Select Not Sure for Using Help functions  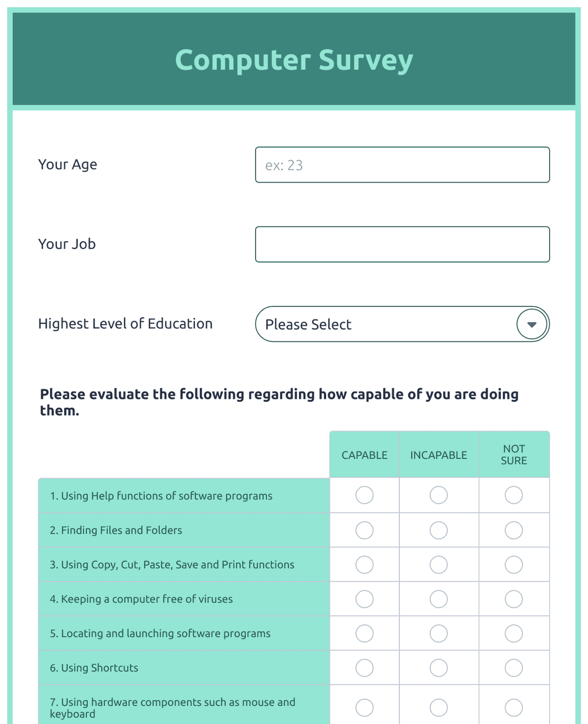pyautogui.click(x=514, y=495)
